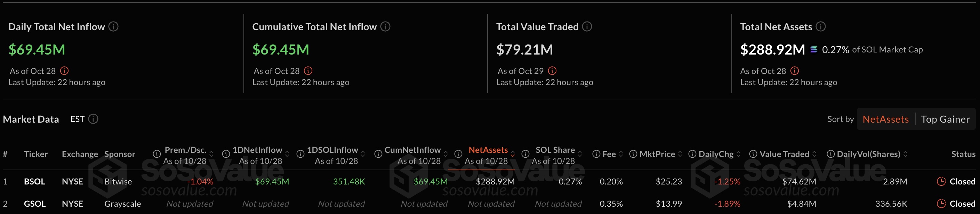The height and width of the screenshot is (214, 980).
Task: Sort by DailyVol(Shares) column arrows
Action: 906,154
